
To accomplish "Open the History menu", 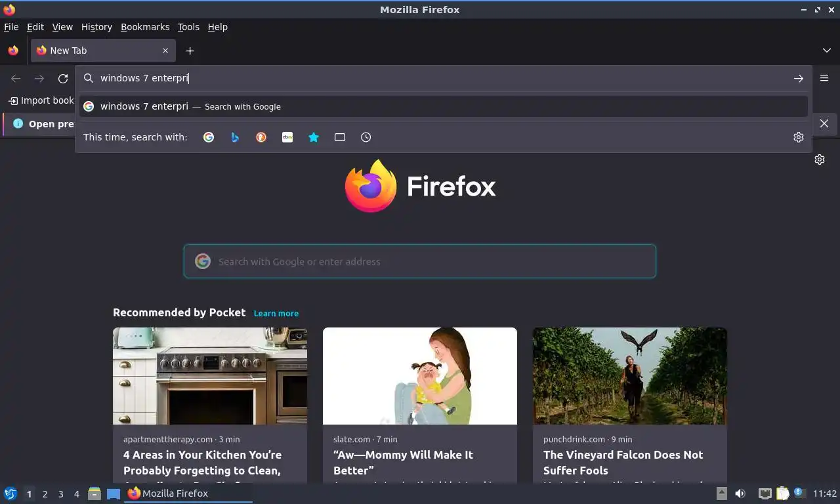I will pyautogui.click(x=96, y=27).
